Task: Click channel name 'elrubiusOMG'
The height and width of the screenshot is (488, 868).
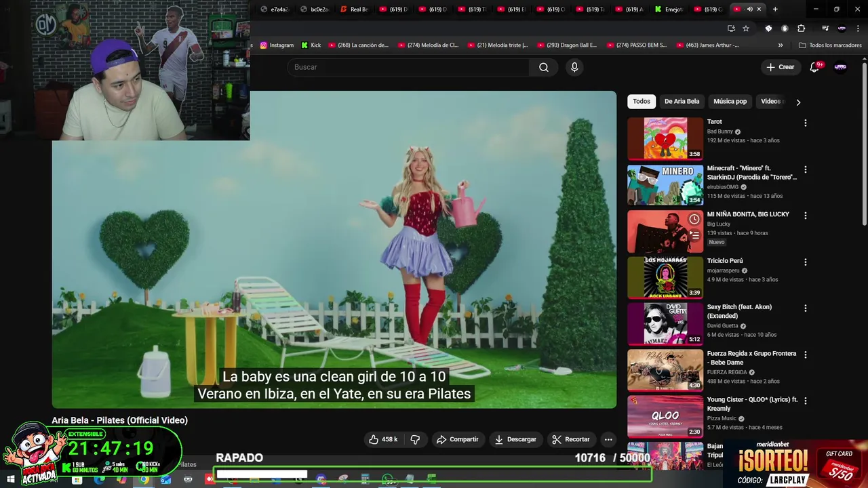Action: click(723, 187)
